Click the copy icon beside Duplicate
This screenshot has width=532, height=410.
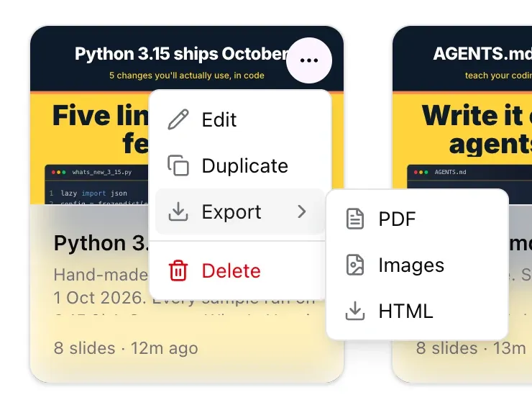(178, 165)
